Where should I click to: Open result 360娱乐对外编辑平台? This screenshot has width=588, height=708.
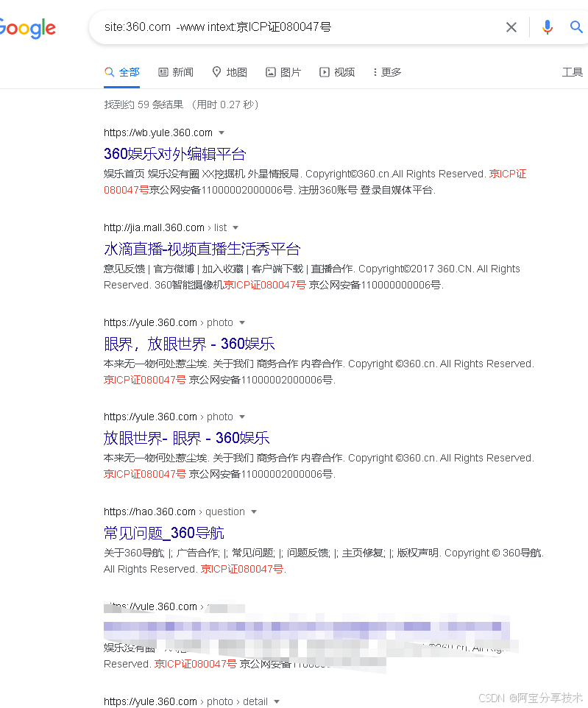[x=174, y=154]
